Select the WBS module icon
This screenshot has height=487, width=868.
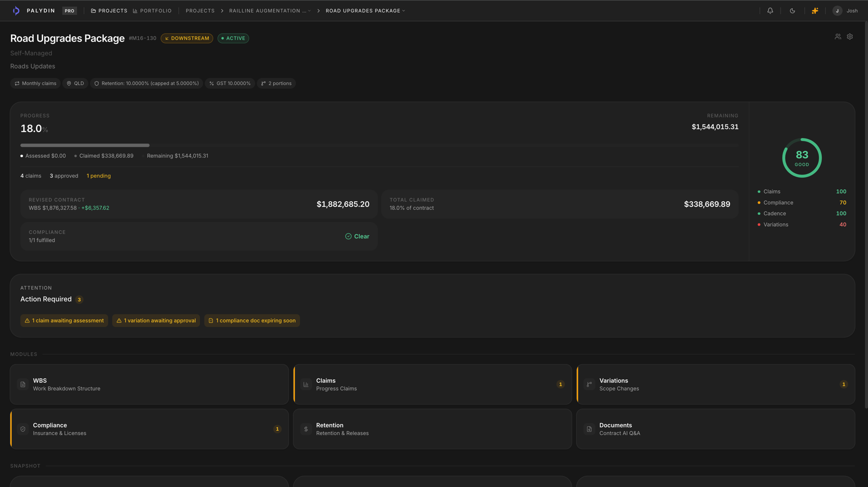coord(23,384)
